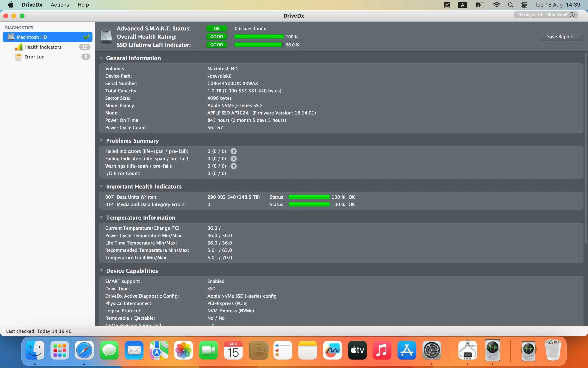Collapse the General Information section
The height and width of the screenshot is (368, 588).
101,58
